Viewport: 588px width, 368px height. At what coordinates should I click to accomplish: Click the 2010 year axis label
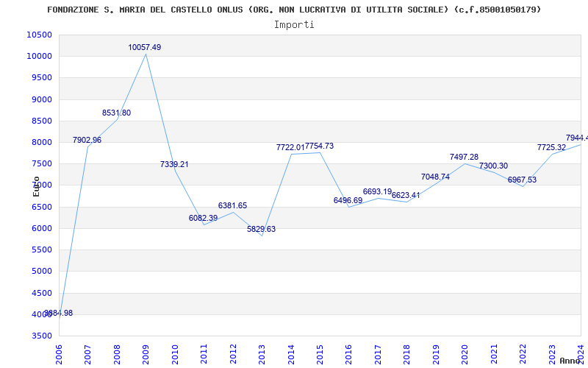pyautogui.click(x=175, y=355)
